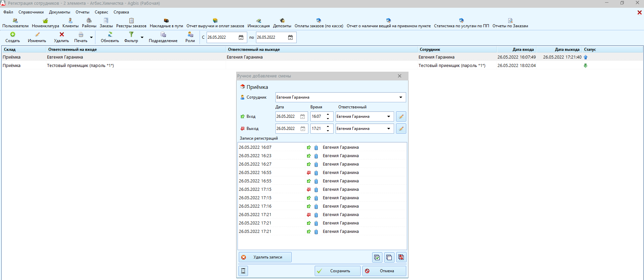Click the deselect all records icon

[389, 257]
